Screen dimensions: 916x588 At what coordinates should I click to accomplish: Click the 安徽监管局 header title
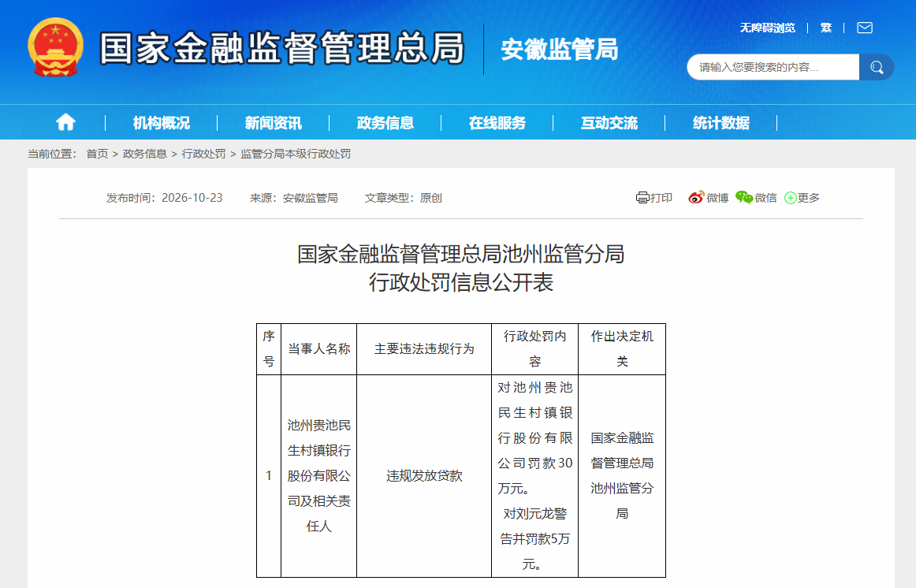[x=560, y=49]
